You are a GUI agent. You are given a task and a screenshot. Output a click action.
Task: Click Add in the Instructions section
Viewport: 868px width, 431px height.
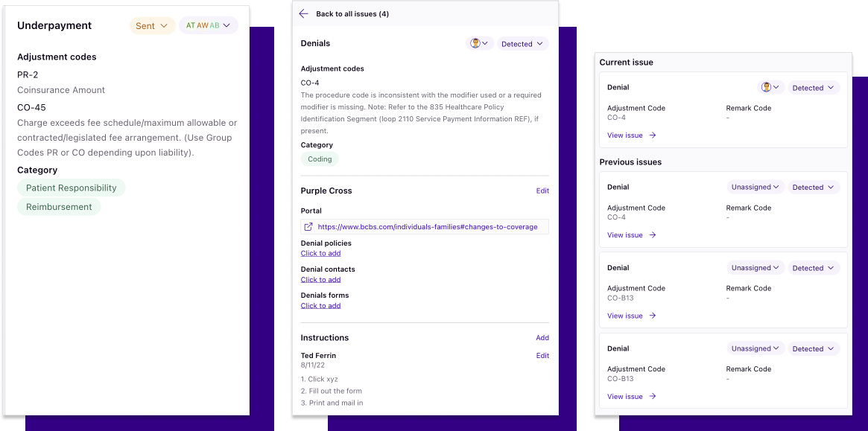point(542,337)
